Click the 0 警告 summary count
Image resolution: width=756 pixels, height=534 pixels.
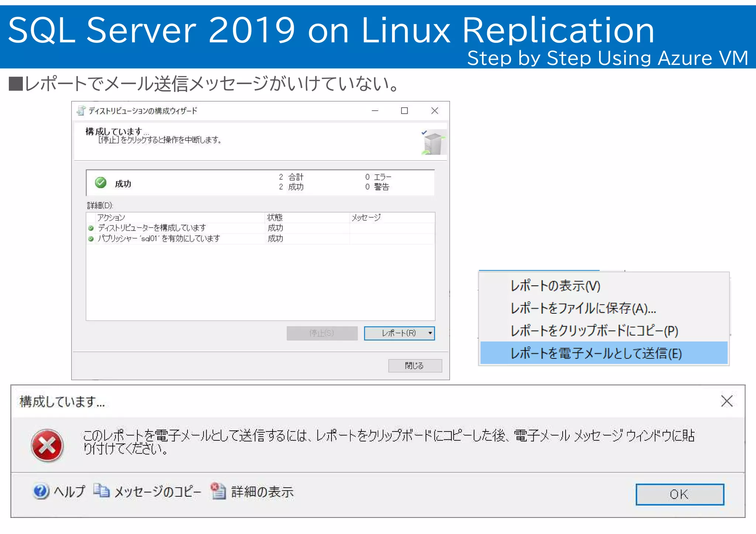tap(377, 187)
